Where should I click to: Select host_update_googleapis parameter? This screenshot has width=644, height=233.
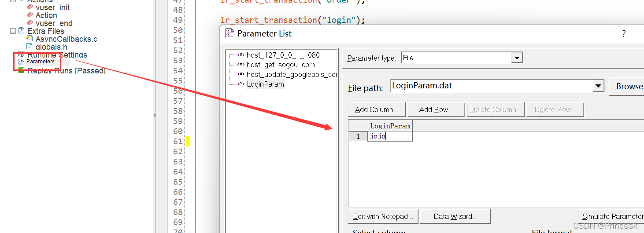292,74
